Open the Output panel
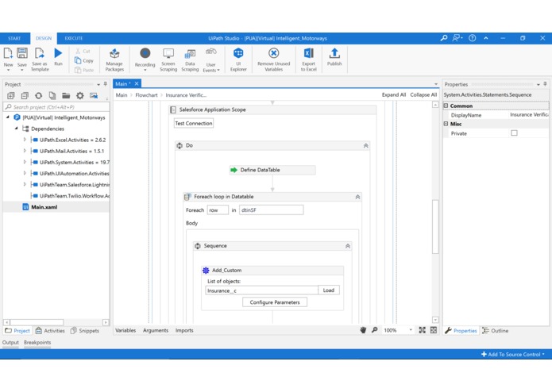This screenshot has width=552, height=392. (10, 343)
